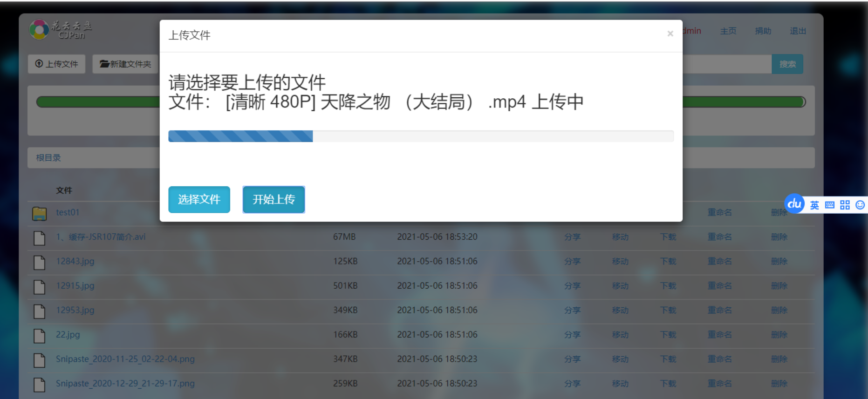Open the test01 folder link

(x=68, y=212)
